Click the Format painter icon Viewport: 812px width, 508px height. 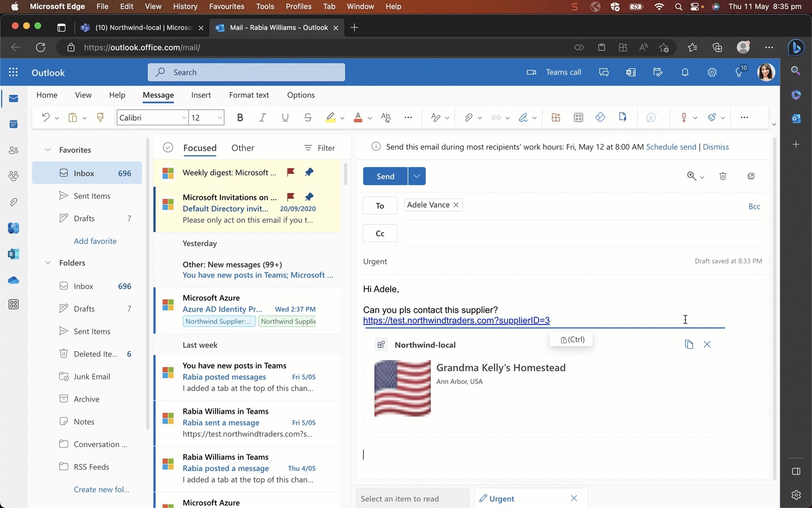tap(100, 117)
